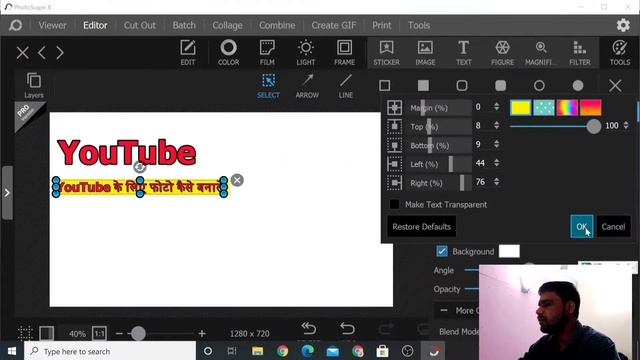Select the STICKER insert tool
This screenshot has height=360, width=640.
[387, 53]
